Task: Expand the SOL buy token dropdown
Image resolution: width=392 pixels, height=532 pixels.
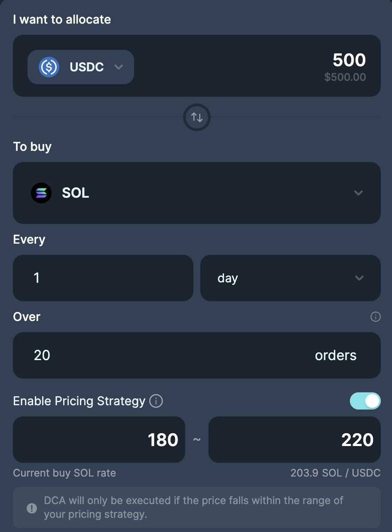Action: [197, 193]
